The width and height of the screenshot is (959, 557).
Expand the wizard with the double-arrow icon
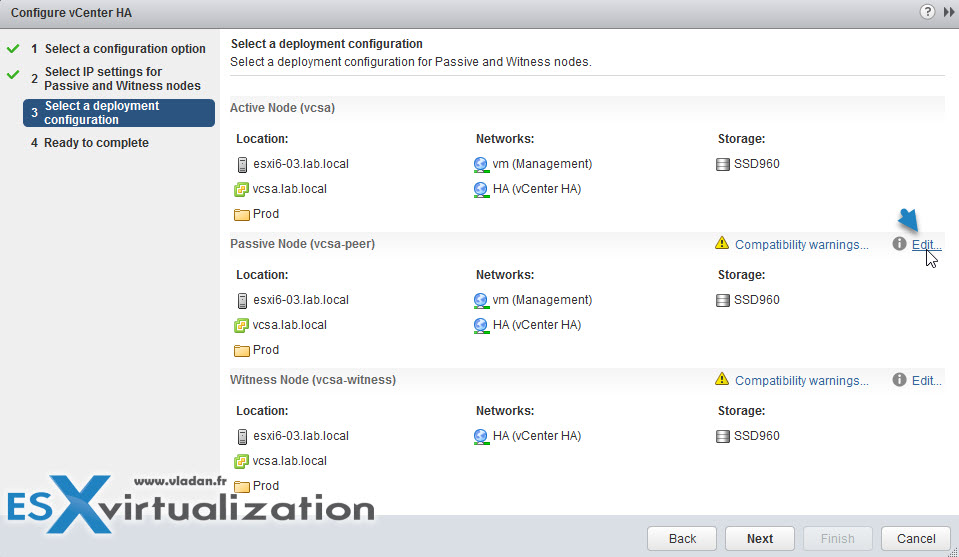pos(945,12)
